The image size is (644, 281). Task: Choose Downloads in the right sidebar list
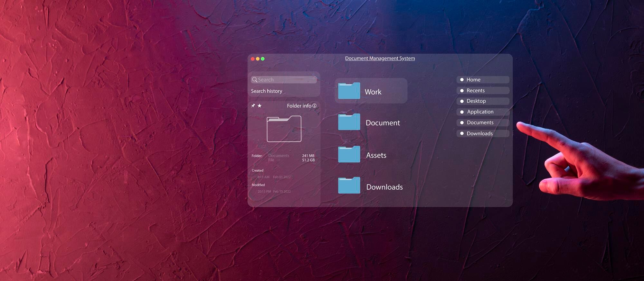(x=479, y=133)
